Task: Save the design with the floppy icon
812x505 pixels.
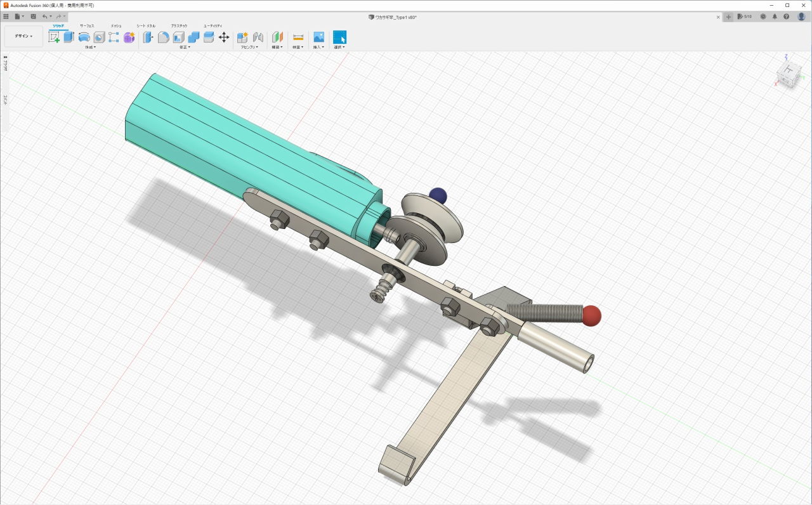Action: click(x=34, y=16)
